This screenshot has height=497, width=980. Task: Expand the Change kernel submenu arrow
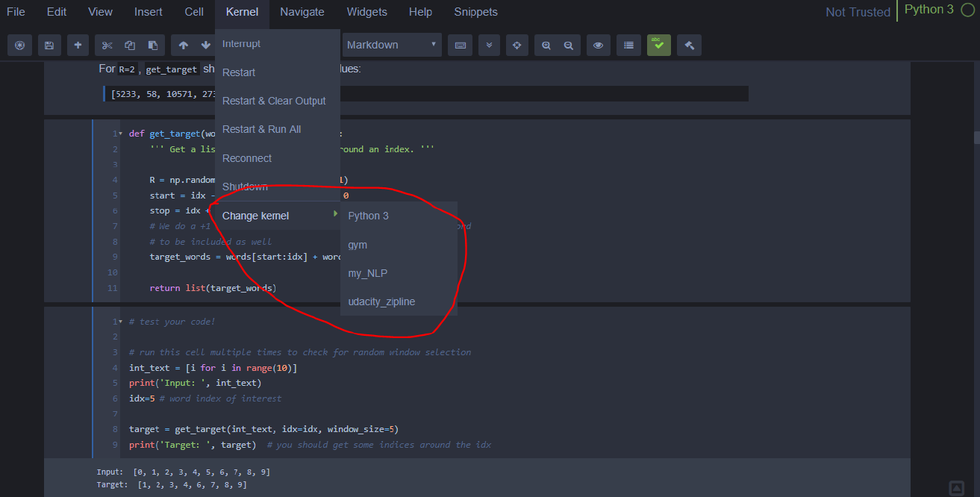335,215
